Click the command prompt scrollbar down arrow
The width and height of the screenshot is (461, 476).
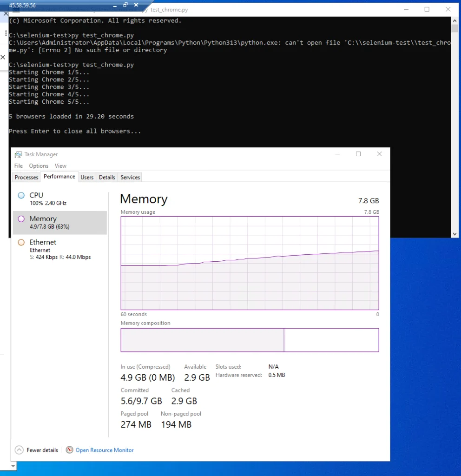454,234
